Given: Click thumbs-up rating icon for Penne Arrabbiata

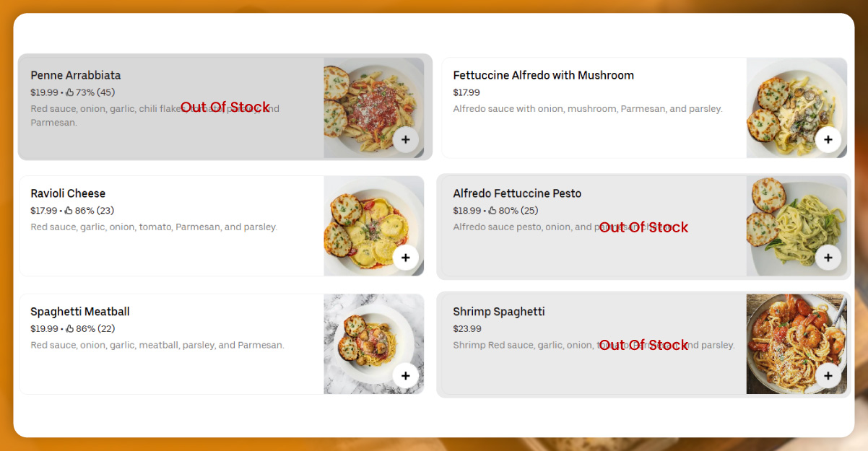Looking at the screenshot, I should [x=70, y=92].
